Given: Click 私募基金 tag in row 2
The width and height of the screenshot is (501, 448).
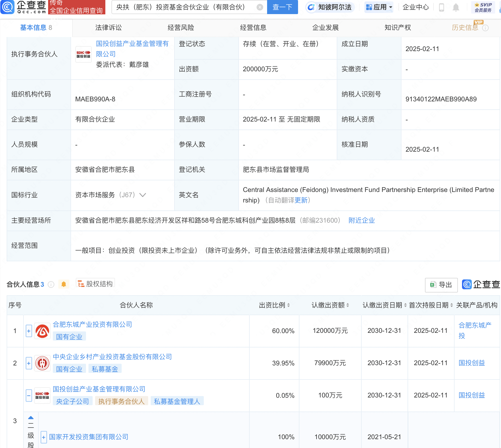Looking at the screenshot, I should click(105, 369).
